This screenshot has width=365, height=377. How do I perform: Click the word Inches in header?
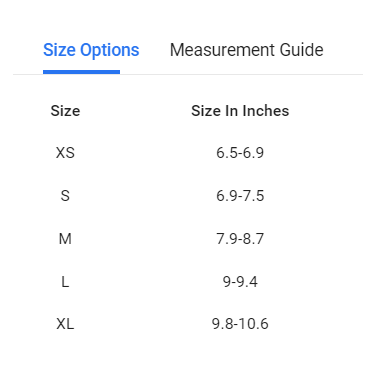(x=266, y=111)
